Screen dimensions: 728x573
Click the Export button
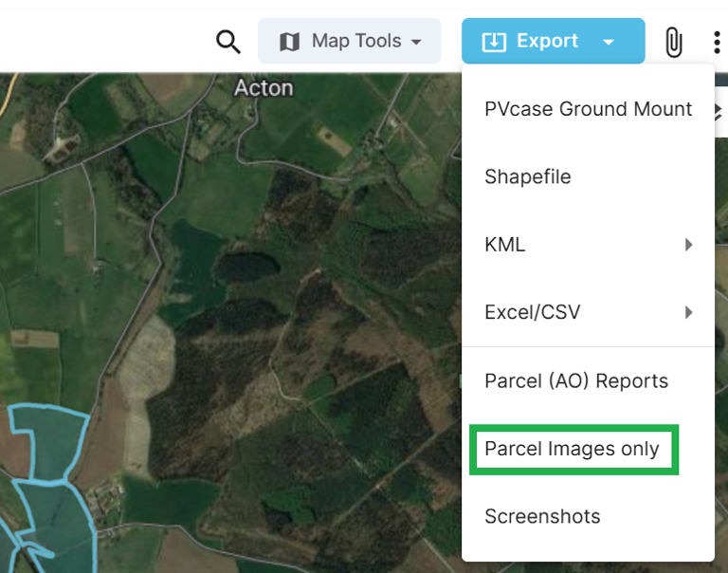553,41
